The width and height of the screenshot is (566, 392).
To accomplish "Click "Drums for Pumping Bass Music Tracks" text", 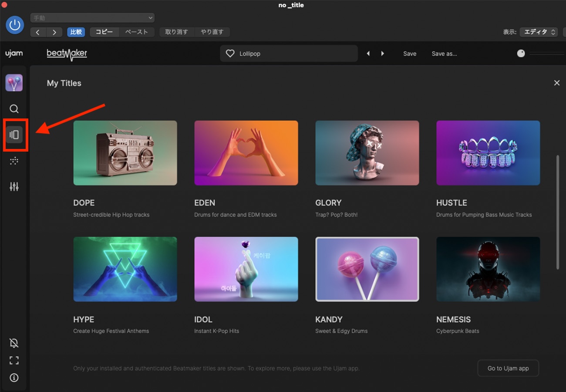I will coord(484,215).
